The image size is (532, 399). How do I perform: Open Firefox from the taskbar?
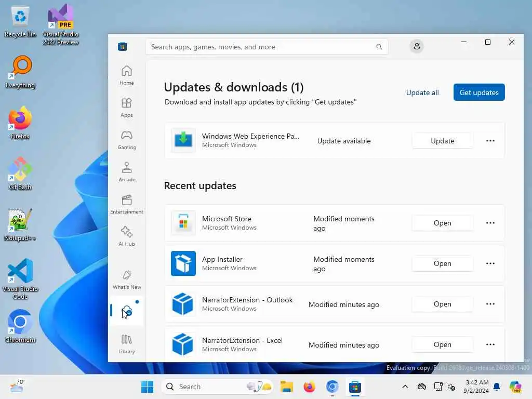point(310,387)
